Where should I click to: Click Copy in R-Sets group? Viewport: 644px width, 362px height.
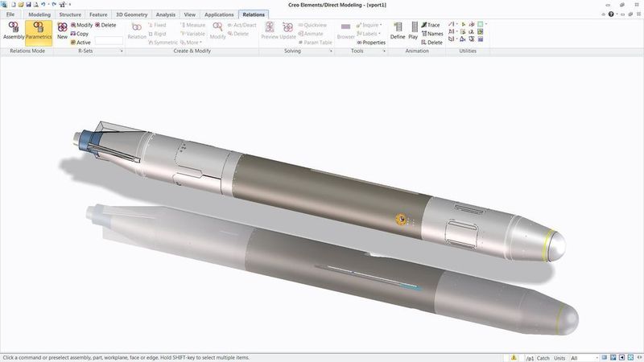[80, 34]
